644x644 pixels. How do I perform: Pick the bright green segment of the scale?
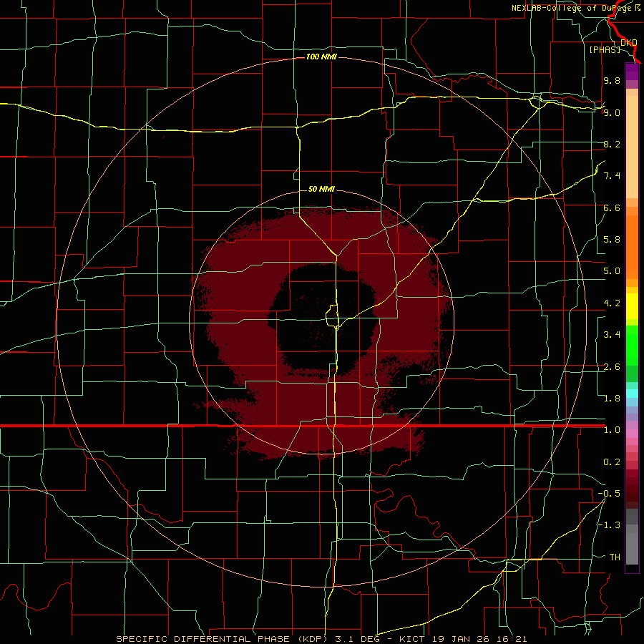(632, 345)
